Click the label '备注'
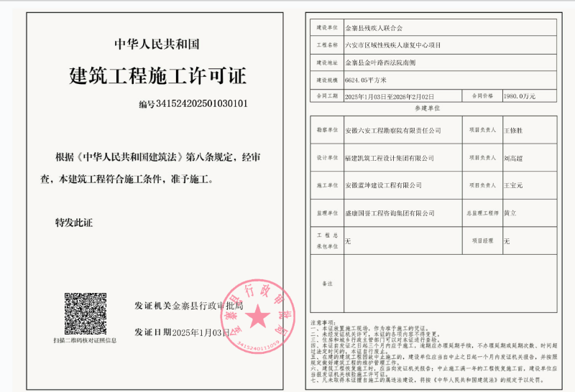 pos(327,284)
